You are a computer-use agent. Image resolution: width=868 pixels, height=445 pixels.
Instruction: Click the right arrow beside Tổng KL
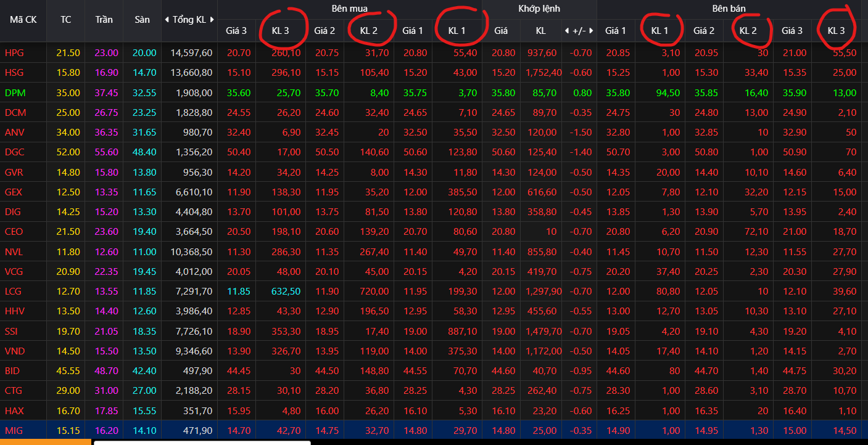pos(212,20)
